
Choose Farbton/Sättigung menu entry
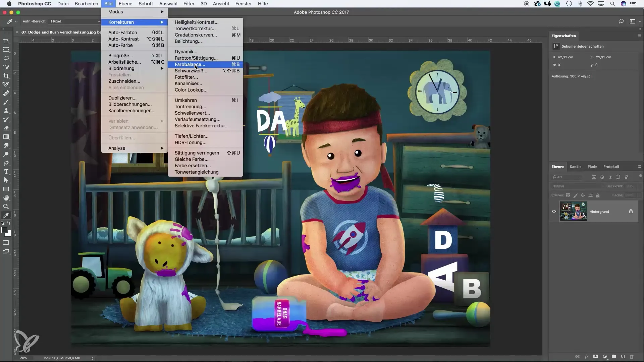coord(205,58)
